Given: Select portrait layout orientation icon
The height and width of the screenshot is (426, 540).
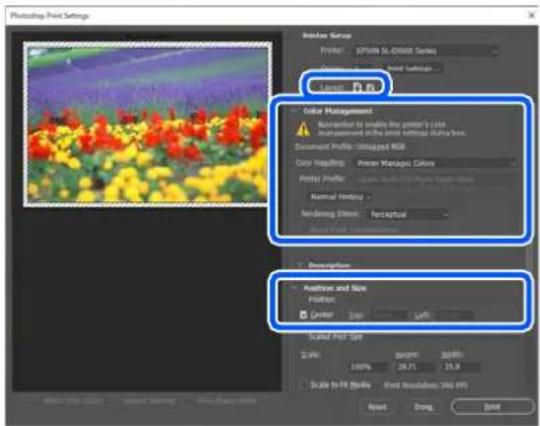Looking at the screenshot, I should [357, 87].
